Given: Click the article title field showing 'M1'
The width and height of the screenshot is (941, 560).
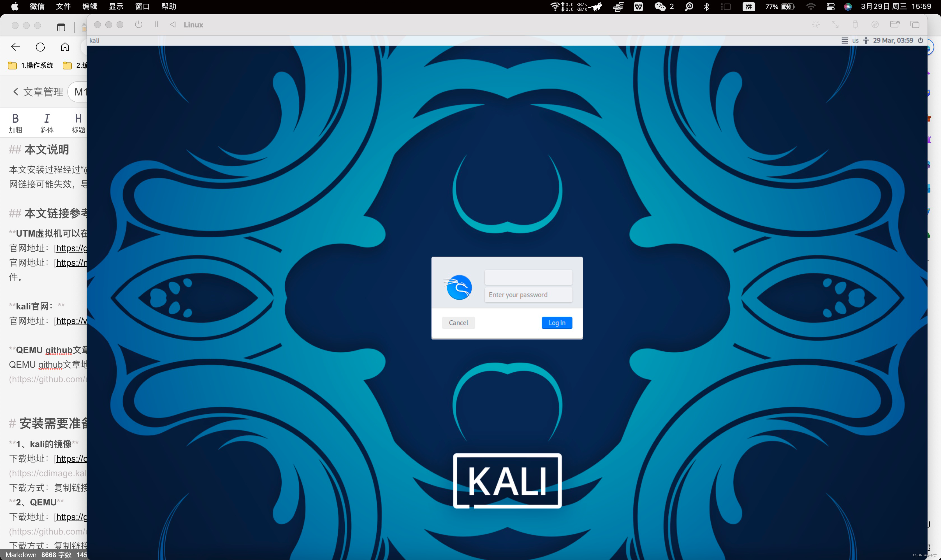Looking at the screenshot, I should 78,92.
